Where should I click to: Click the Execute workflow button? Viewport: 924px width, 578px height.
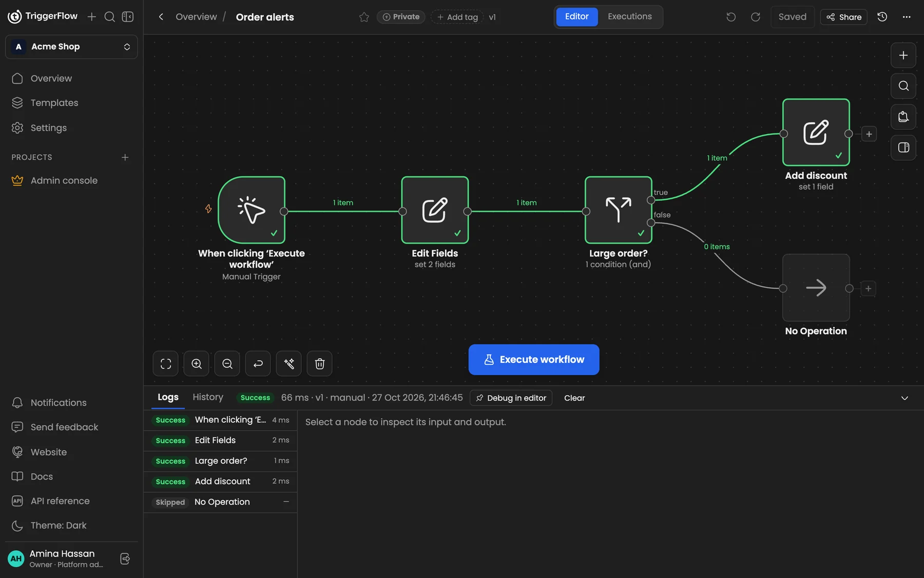534,360
